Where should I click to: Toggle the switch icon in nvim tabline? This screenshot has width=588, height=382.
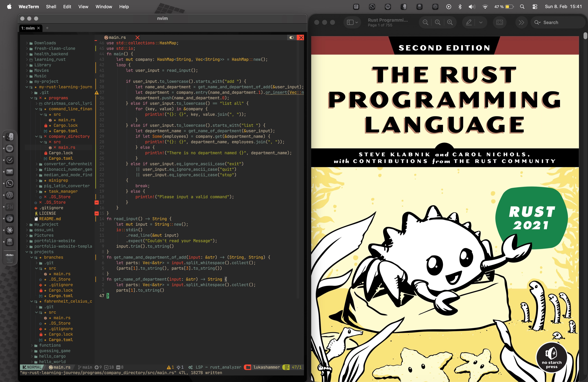point(292,37)
